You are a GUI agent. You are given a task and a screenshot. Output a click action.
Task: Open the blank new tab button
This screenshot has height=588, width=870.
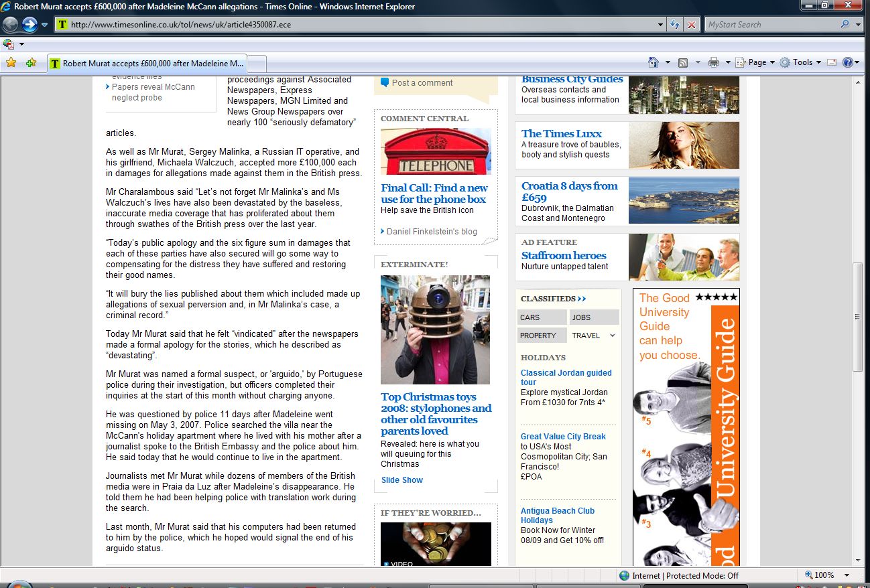[x=257, y=64]
